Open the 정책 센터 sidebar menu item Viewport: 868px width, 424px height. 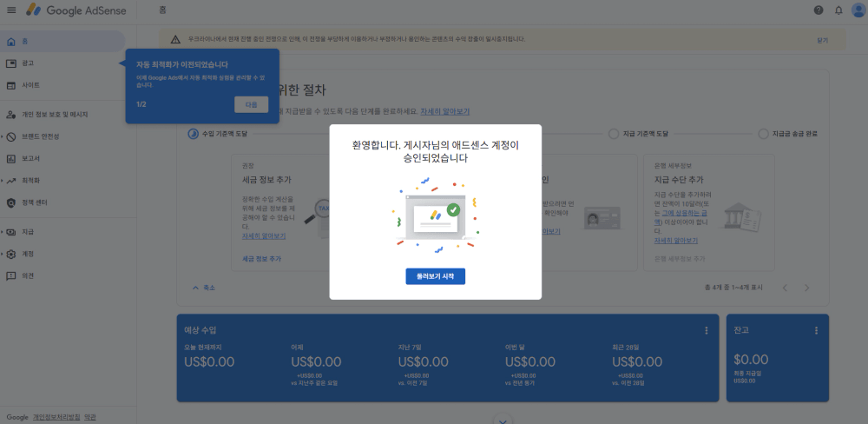click(62, 202)
